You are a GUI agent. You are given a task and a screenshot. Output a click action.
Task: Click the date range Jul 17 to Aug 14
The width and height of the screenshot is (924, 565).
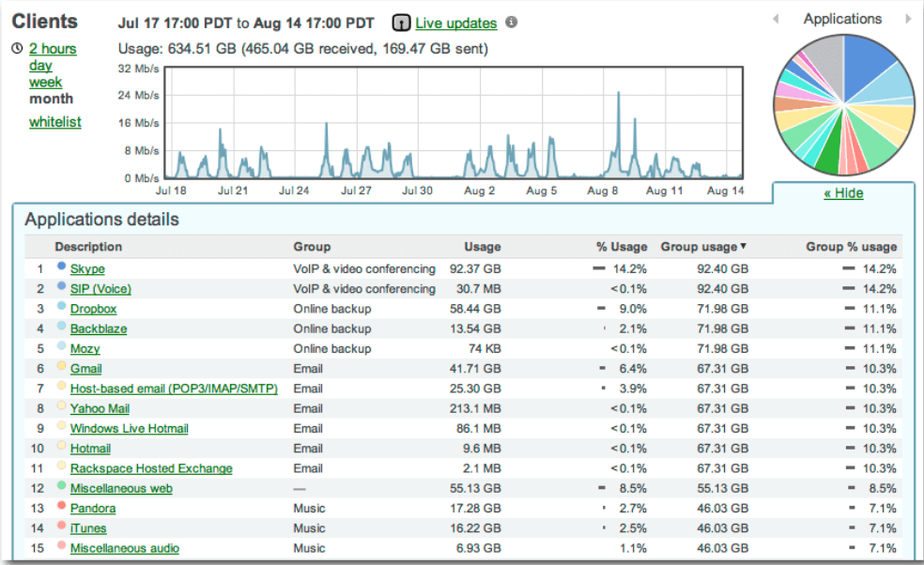(x=246, y=23)
